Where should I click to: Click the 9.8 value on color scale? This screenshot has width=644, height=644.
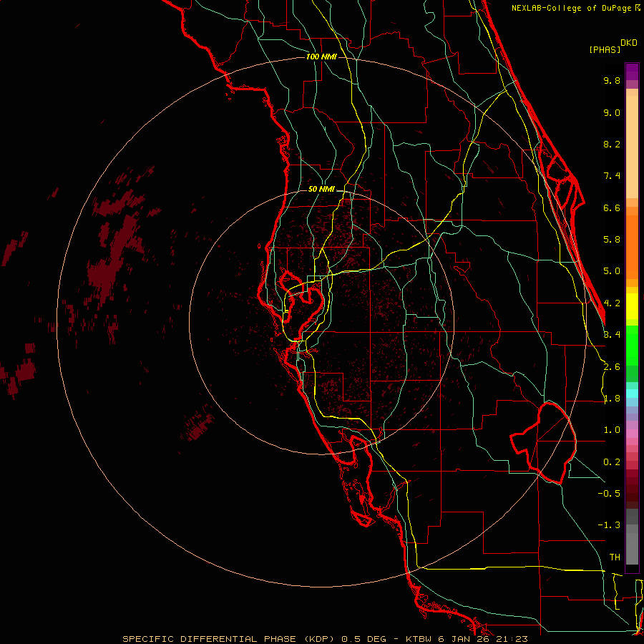coord(612,80)
